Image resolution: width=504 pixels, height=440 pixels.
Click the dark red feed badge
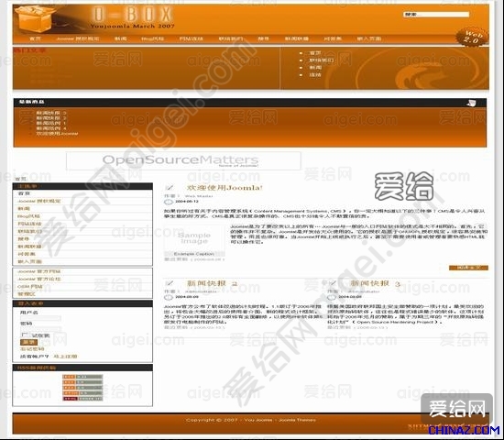[x=82, y=399]
